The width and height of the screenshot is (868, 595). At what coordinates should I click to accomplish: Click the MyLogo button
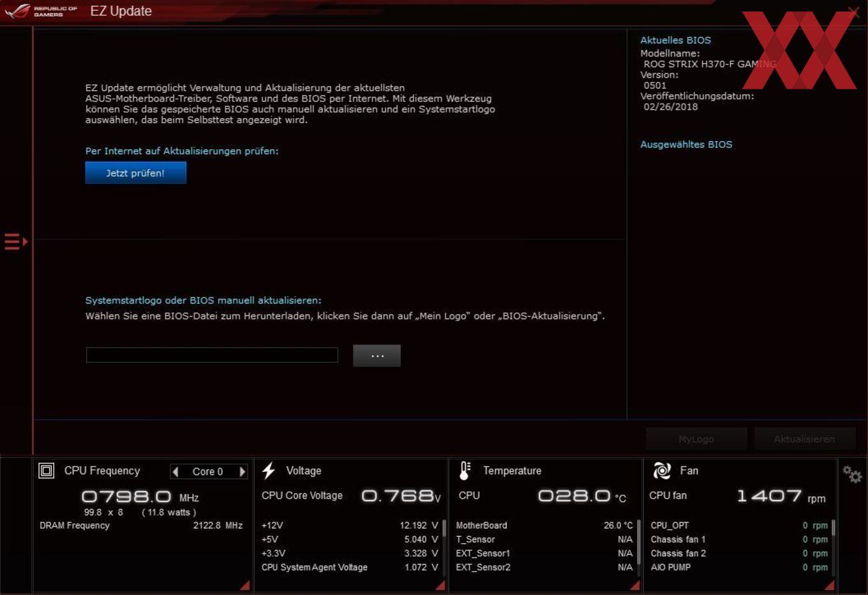coord(696,439)
